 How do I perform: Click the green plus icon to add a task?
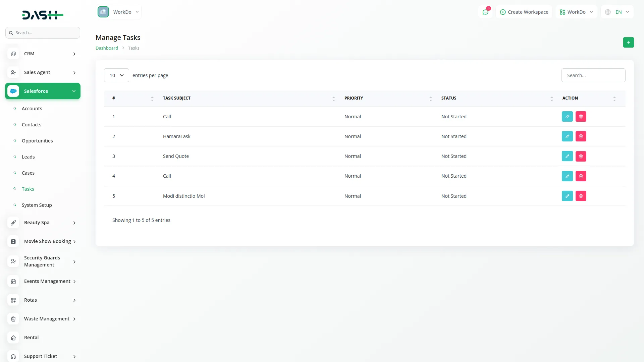point(629,42)
